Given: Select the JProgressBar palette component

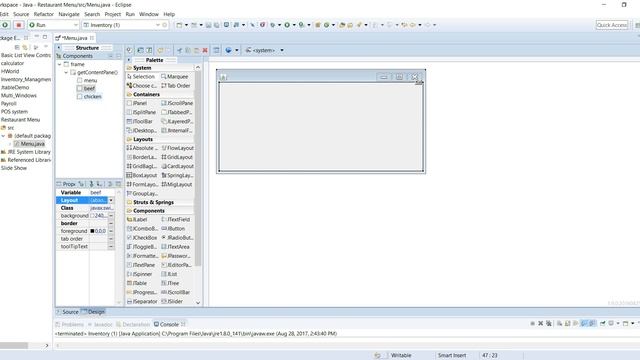Looking at the screenshot, I should [142, 292].
